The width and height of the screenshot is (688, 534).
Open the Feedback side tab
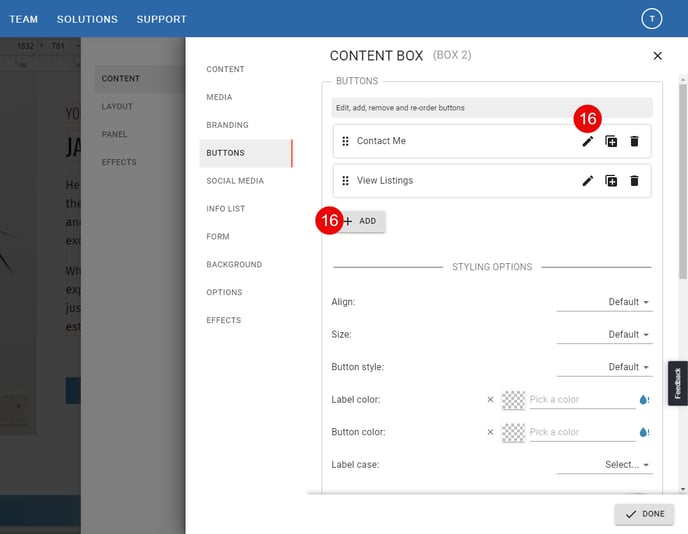pos(677,383)
